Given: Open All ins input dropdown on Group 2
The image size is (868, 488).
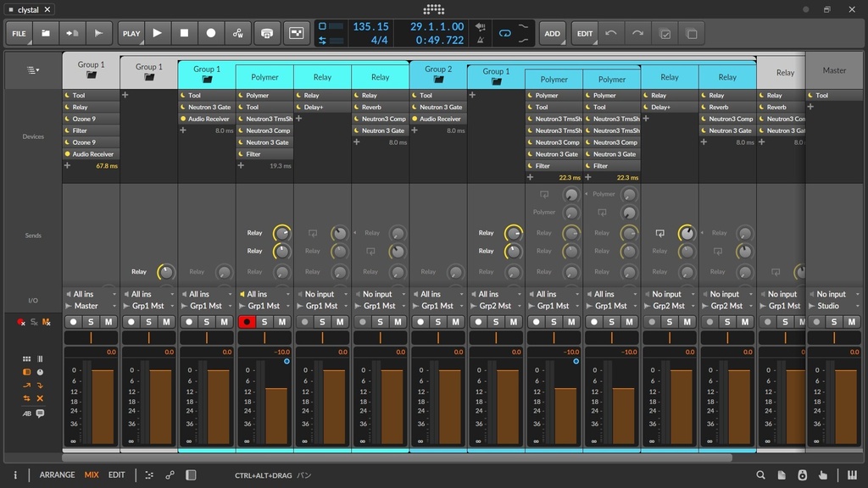Looking at the screenshot, I should [438, 294].
